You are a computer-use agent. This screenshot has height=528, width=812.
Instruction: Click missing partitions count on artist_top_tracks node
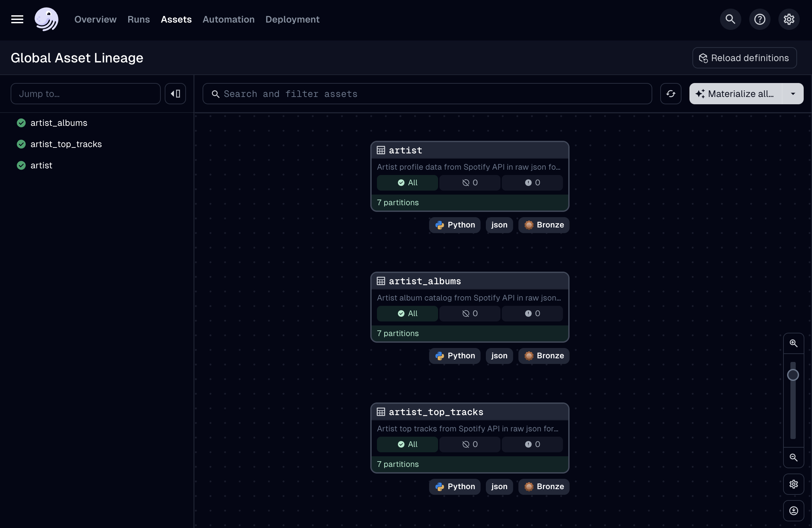click(x=470, y=444)
